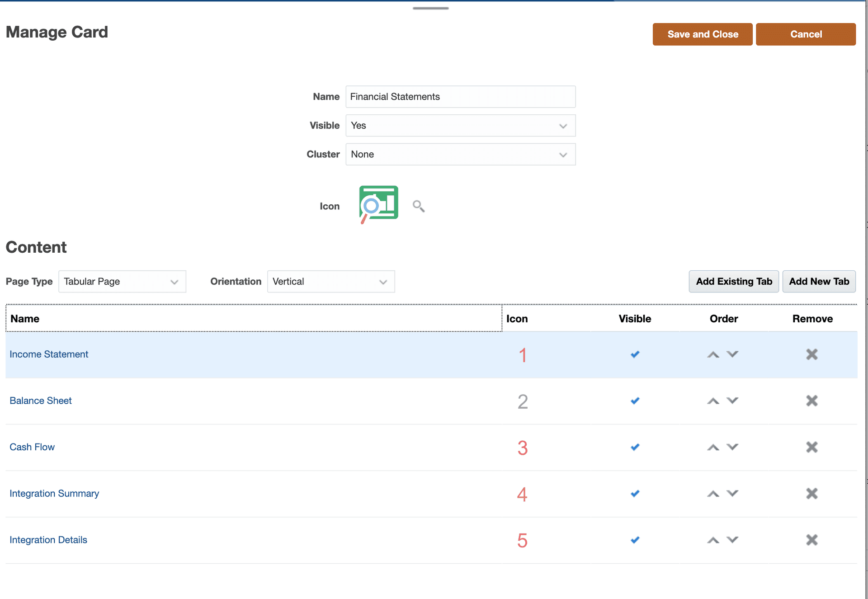Click the Icon column header
The image size is (868, 599).
pyautogui.click(x=517, y=319)
